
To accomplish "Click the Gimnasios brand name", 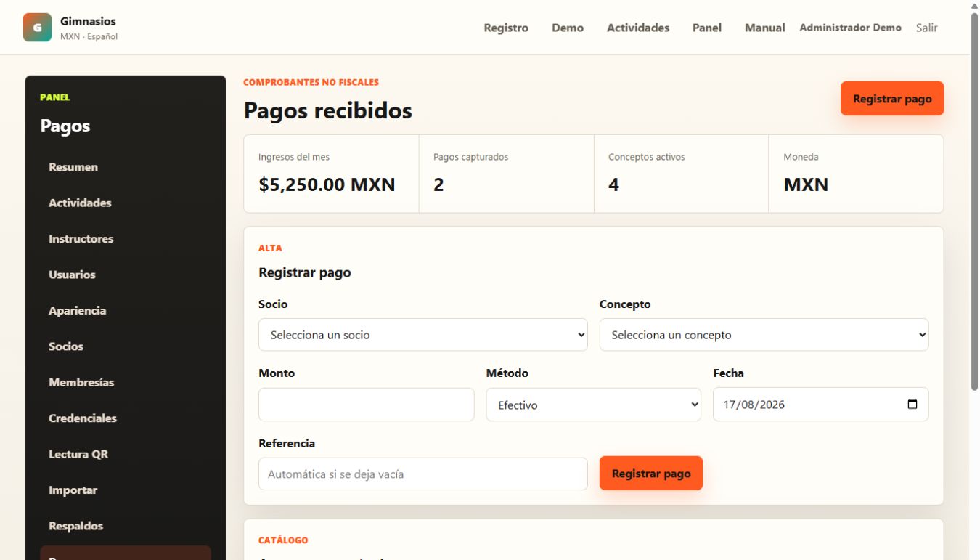I will coord(88,21).
